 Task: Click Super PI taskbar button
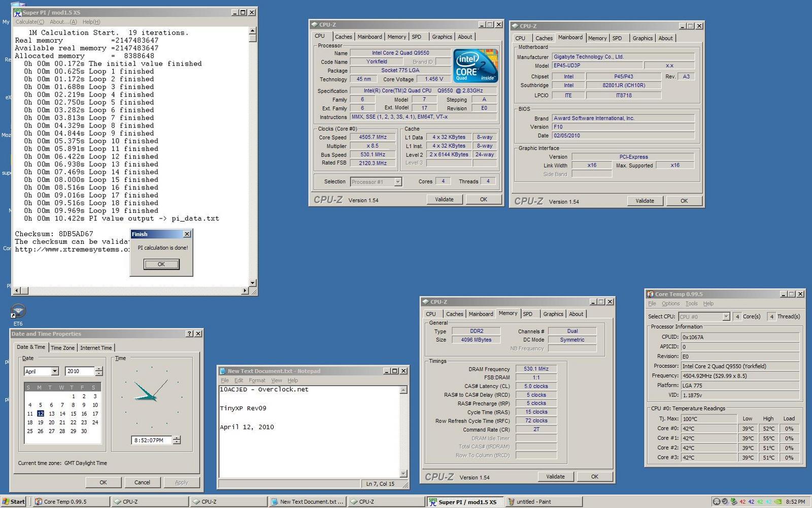pyautogui.click(x=465, y=501)
